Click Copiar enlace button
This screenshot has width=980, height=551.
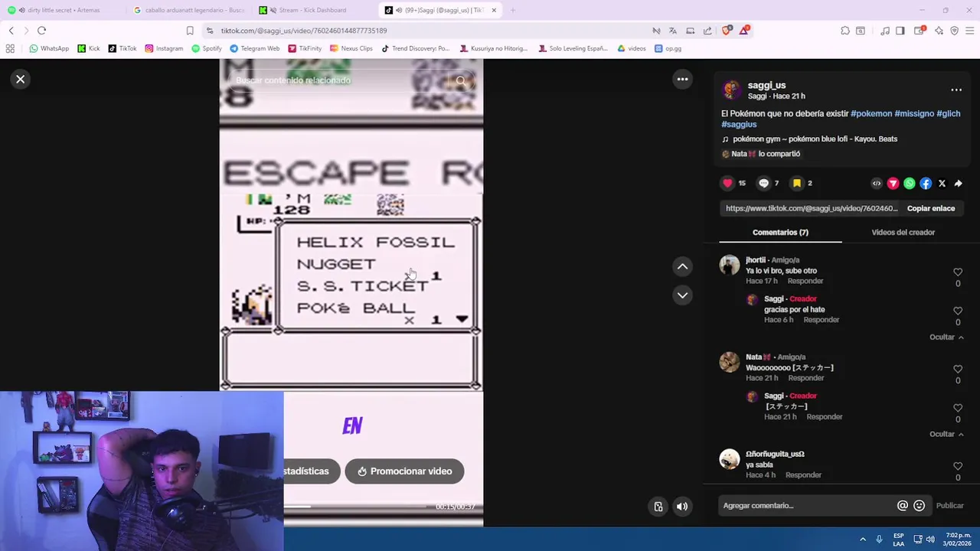tap(931, 208)
